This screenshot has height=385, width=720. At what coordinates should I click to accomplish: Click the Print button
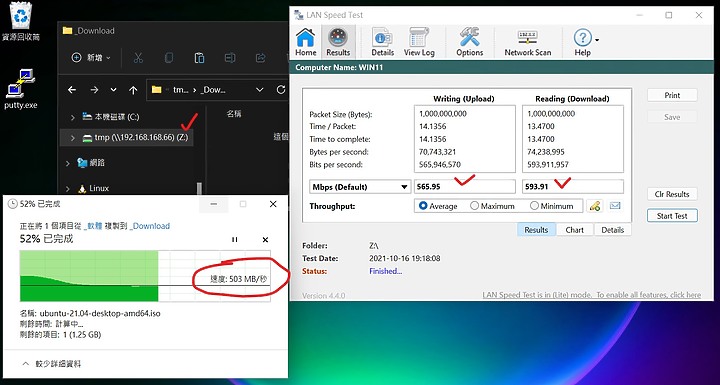tap(672, 95)
